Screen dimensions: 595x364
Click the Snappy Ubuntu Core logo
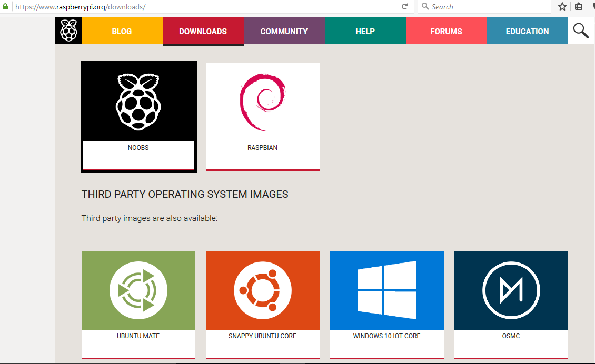coord(263,290)
